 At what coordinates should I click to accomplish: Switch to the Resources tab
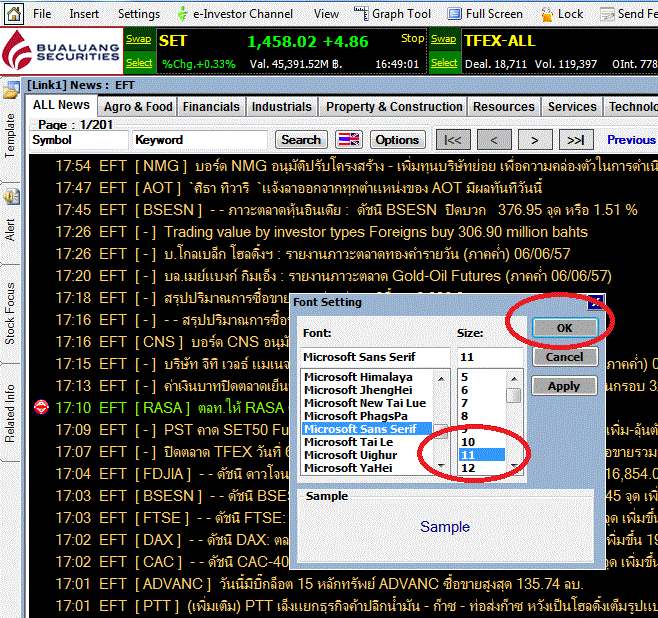(x=504, y=107)
